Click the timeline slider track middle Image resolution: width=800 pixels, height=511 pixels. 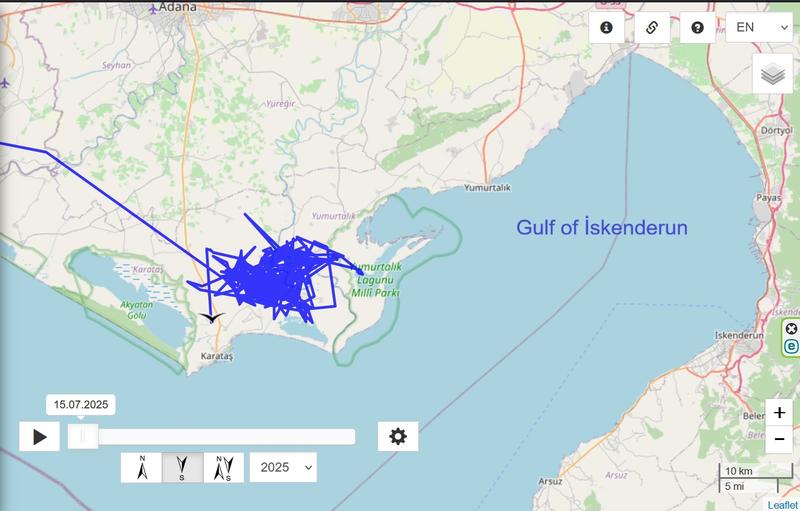212,437
